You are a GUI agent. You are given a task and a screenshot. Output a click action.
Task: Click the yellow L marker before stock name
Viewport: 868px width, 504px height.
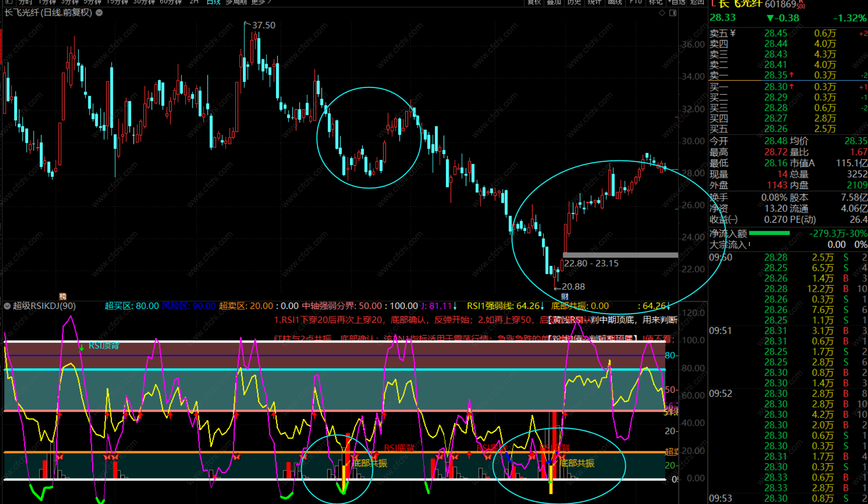coord(713,4)
